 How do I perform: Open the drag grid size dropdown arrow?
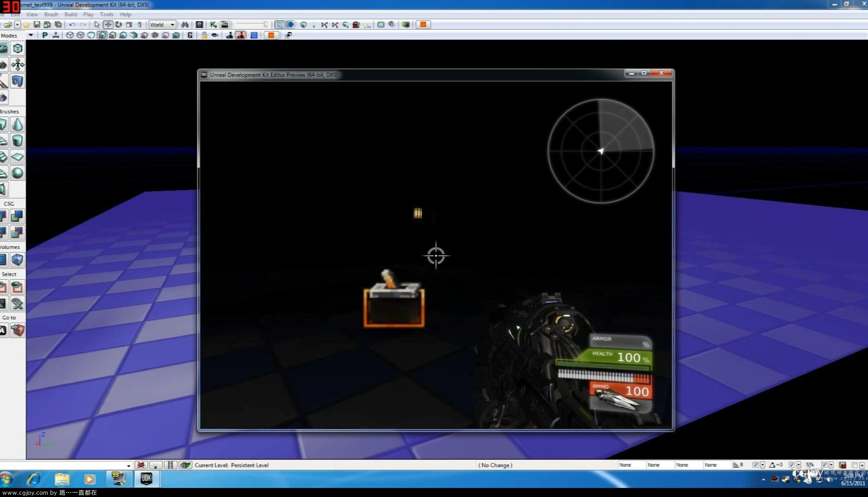tap(763, 465)
